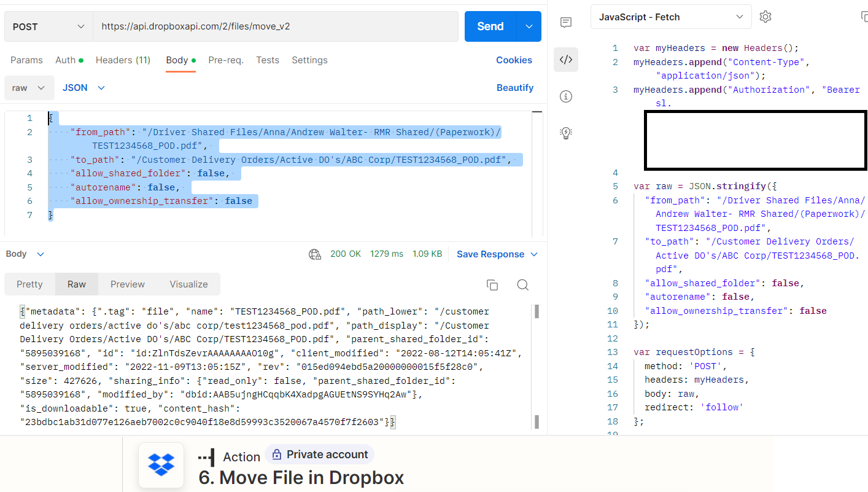Click the Private account lock badge

click(x=320, y=455)
